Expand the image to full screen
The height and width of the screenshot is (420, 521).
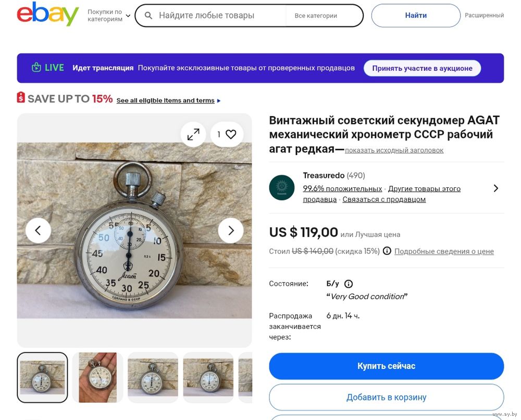click(x=193, y=134)
